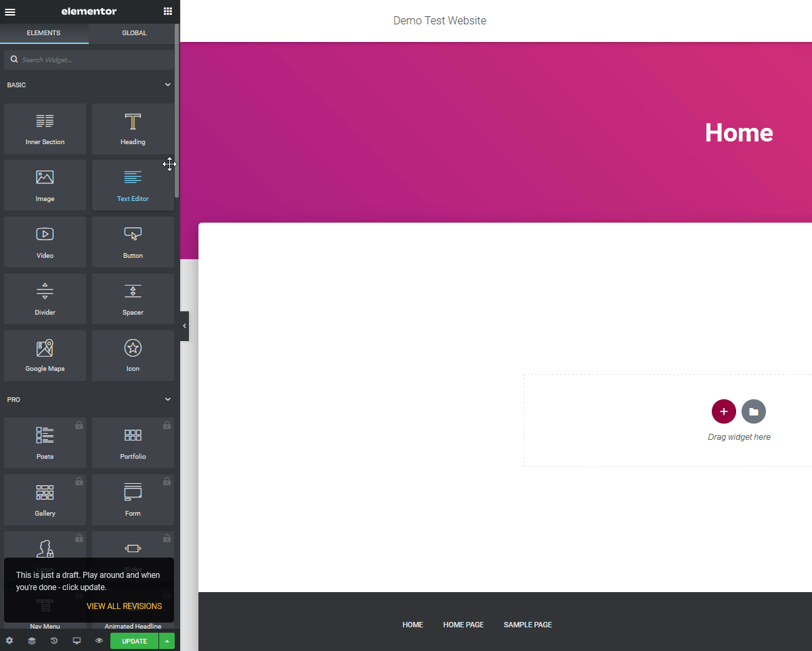Click the Demo Test Website title
812x651 pixels.
click(440, 21)
